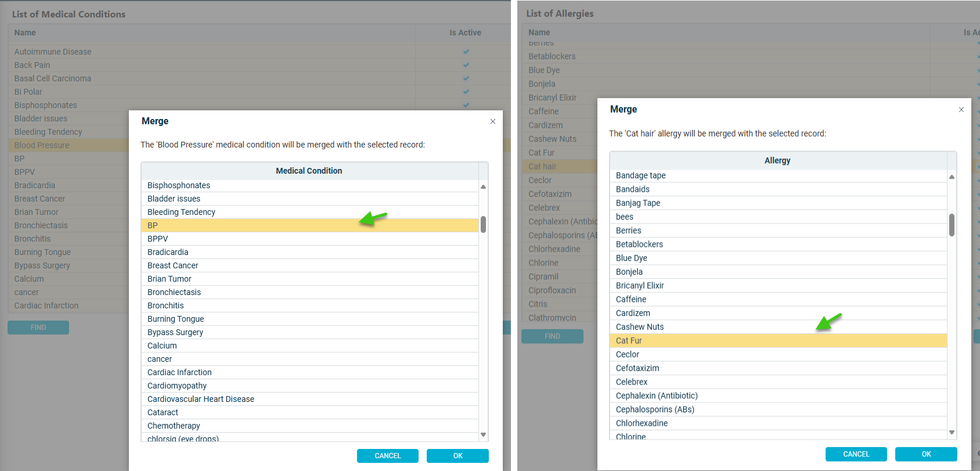980x471 pixels.
Task: Click FIND under Allergies list
Action: coord(552,336)
